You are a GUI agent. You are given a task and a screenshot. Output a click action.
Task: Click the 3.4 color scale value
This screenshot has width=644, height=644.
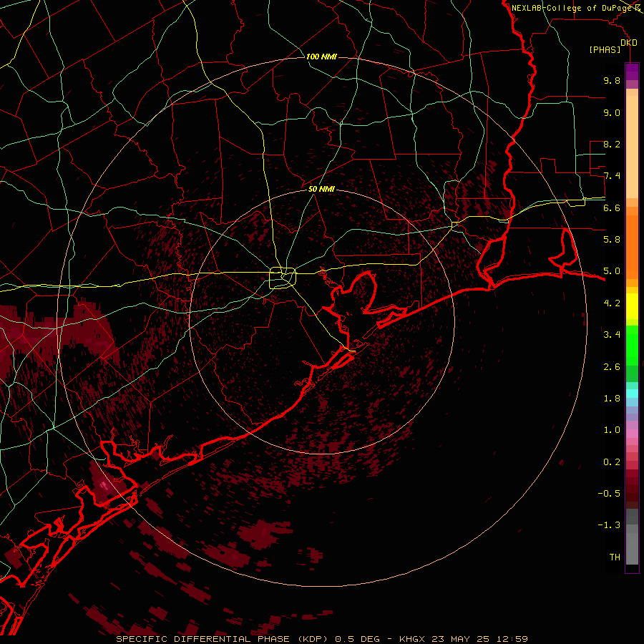[x=612, y=335]
